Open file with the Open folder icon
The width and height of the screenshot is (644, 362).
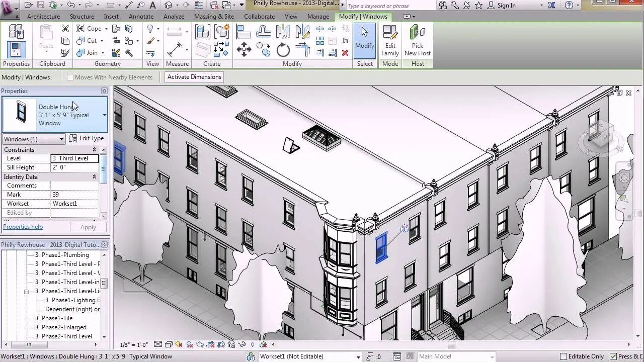pyautogui.click(x=29, y=5)
